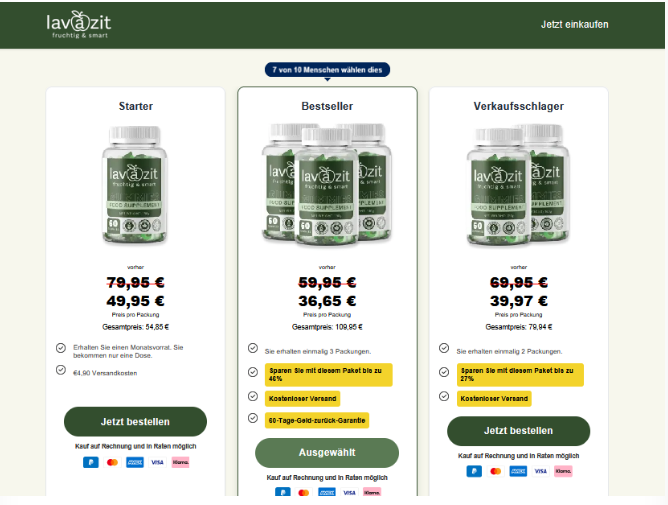Image resolution: width=668 pixels, height=505 pixels.
Task: Click the checkmark next to 'Sie erhalten einmalig 2 Packungen'
Action: 444,348
